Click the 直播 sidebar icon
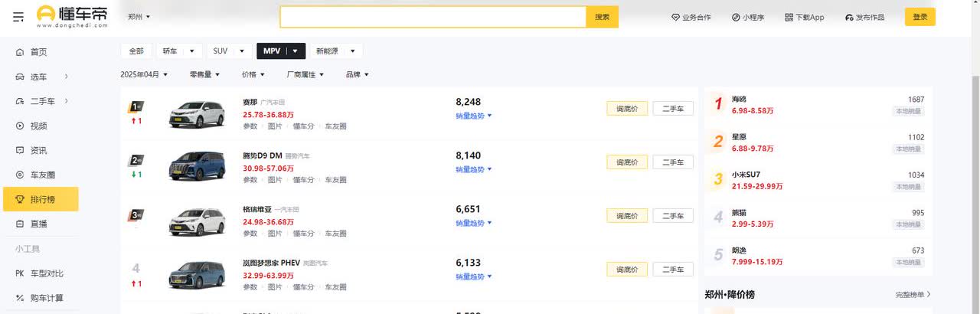The width and height of the screenshot is (980, 314). [20, 224]
